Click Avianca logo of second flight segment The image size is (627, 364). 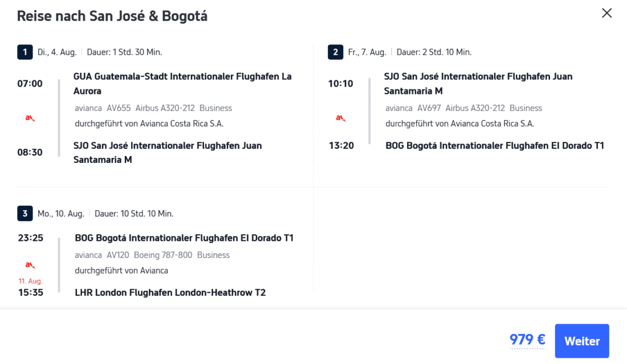pos(340,118)
